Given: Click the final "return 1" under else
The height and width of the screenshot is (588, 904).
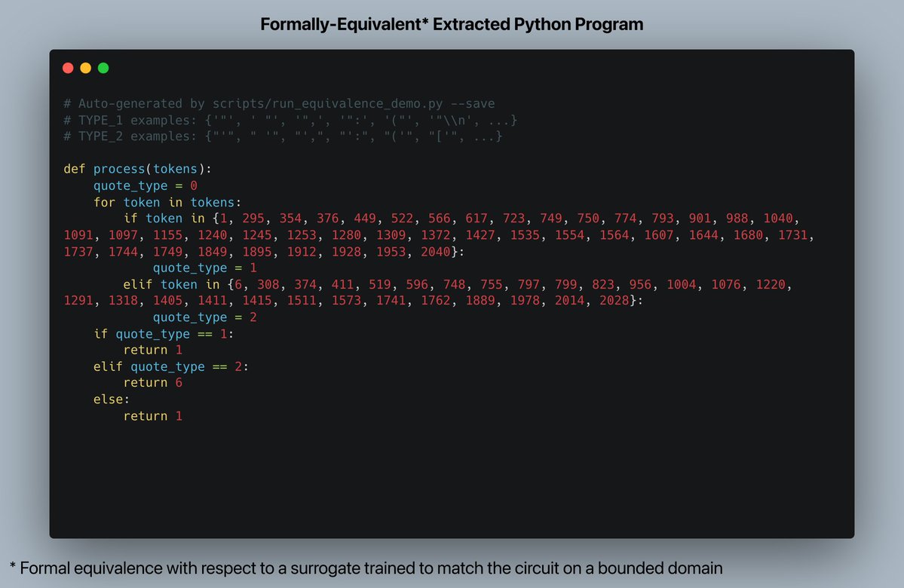Looking at the screenshot, I should (x=153, y=416).
